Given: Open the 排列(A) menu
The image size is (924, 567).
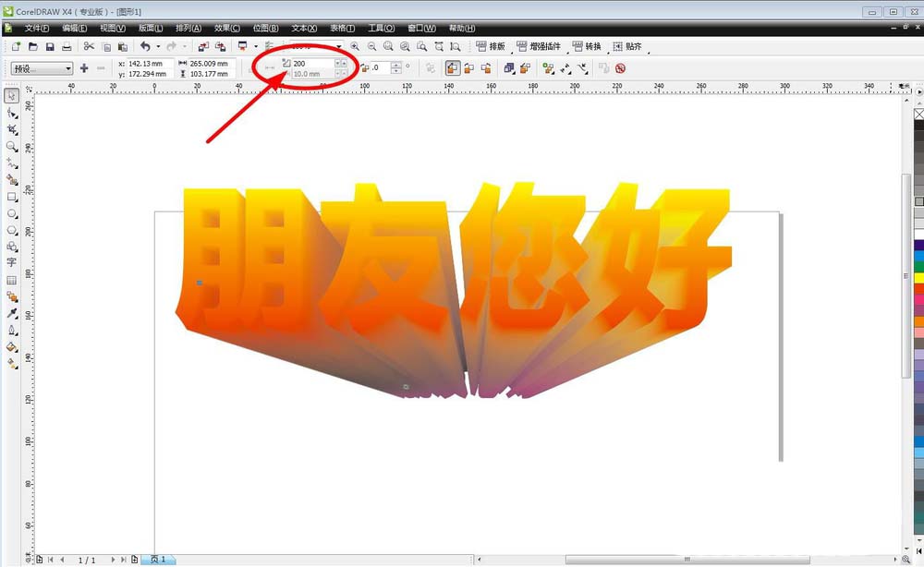Looking at the screenshot, I should point(188,29).
